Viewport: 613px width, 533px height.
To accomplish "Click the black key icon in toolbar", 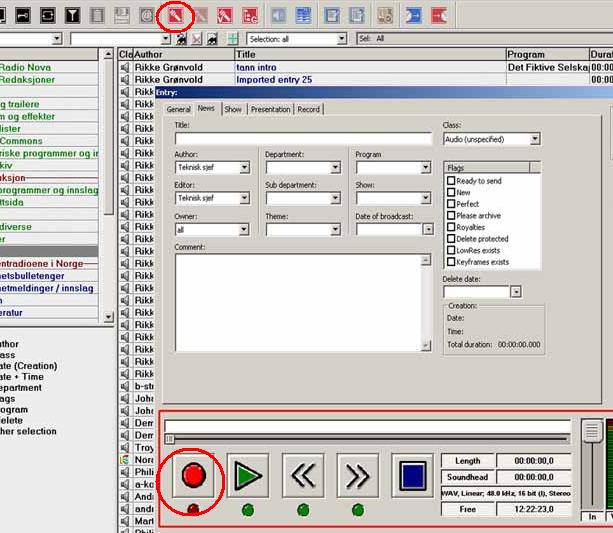I will coord(23,15).
